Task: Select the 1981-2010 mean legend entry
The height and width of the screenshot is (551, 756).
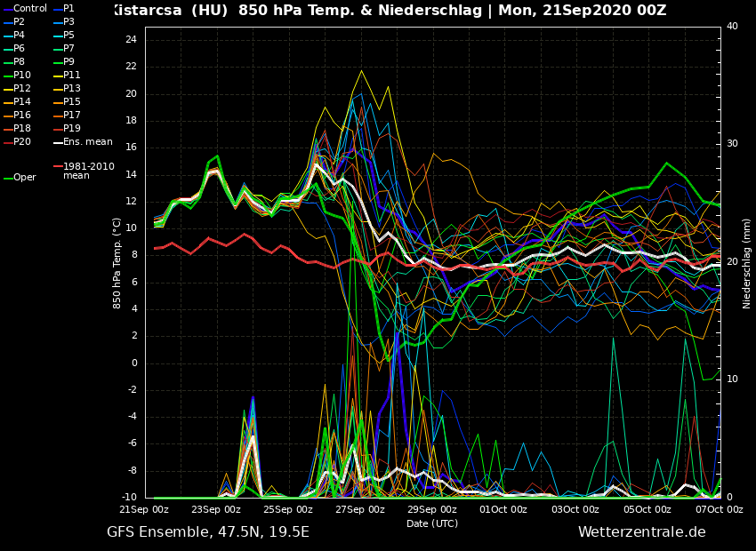Action: (x=88, y=171)
